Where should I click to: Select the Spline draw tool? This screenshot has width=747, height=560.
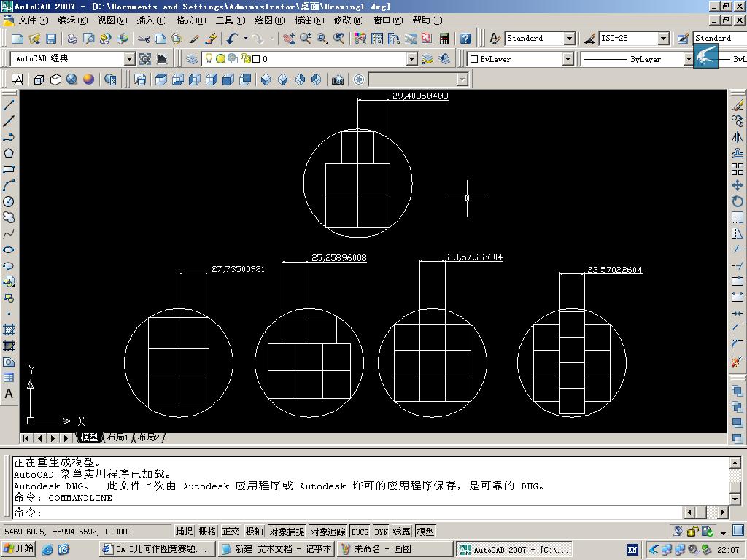[x=9, y=234]
